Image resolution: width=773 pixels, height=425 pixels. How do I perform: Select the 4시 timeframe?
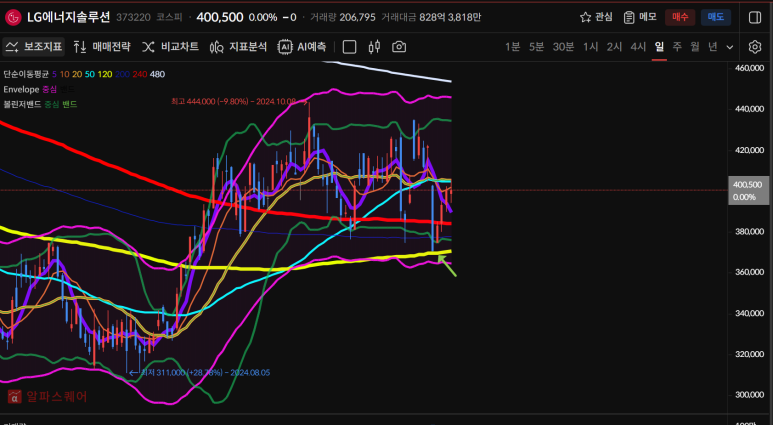(638, 47)
